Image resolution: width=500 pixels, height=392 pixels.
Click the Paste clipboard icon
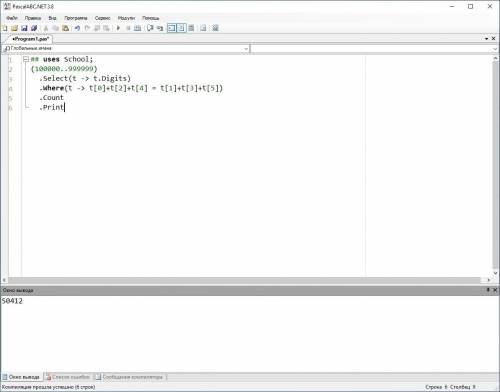coord(66,28)
